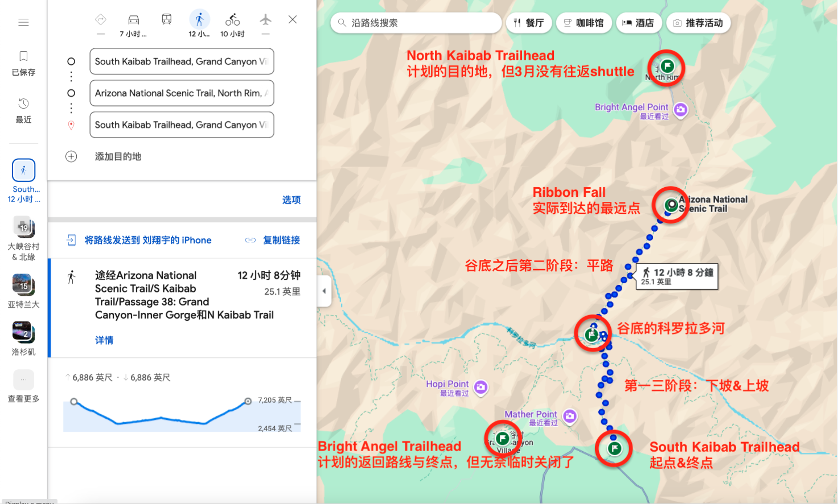Collapse the side panel with arrow tab
Screen dimensions: 838x504
click(x=324, y=291)
